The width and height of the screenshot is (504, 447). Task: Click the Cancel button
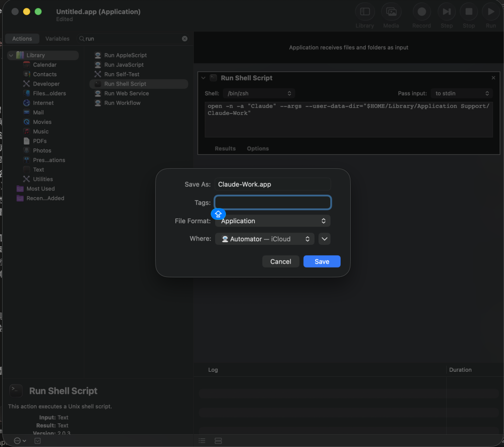pos(281,262)
